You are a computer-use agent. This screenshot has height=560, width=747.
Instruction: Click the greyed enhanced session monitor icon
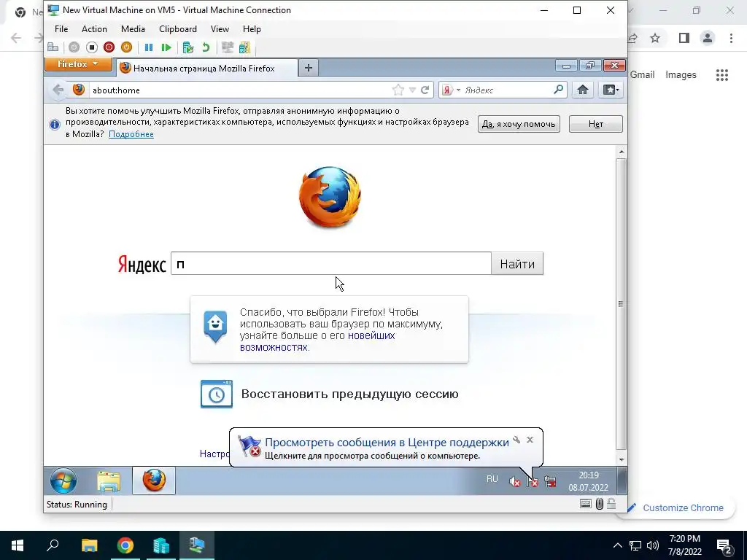(228, 47)
